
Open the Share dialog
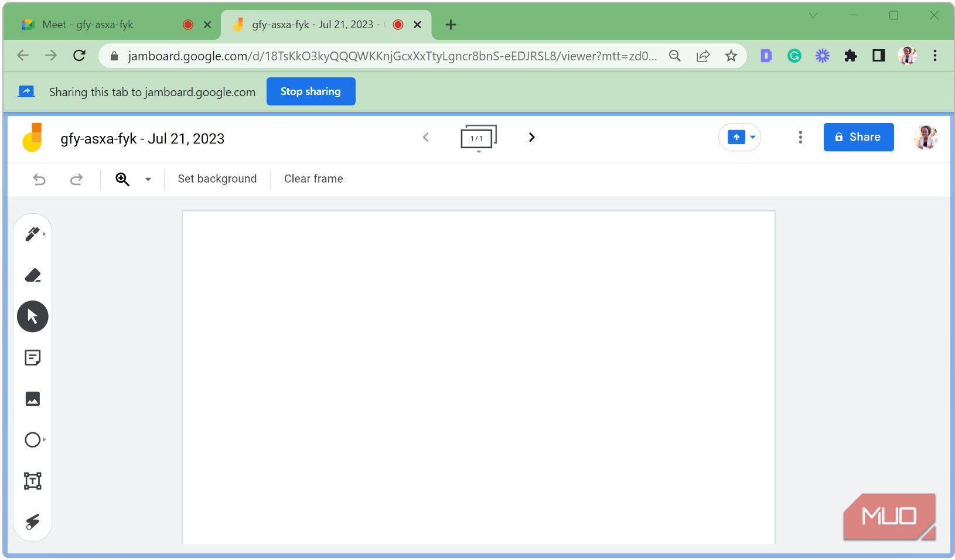click(x=858, y=137)
